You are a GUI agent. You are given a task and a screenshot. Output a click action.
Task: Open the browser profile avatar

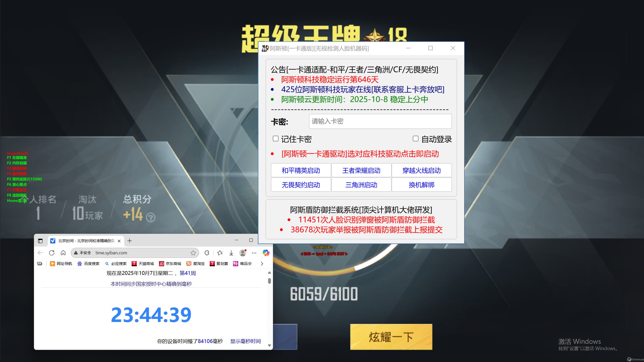tap(243, 253)
